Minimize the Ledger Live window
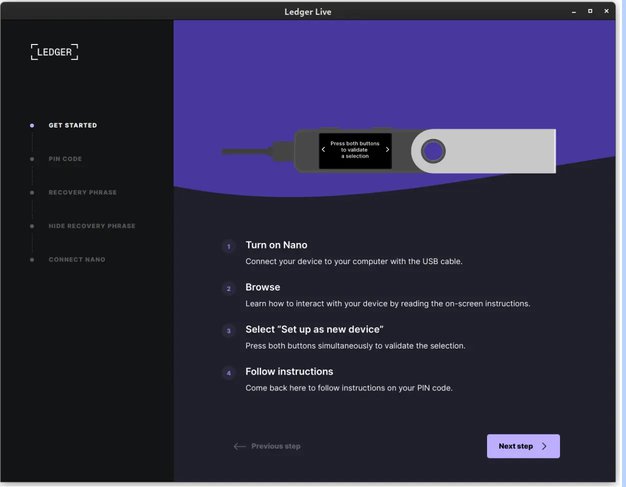The width and height of the screenshot is (626, 487). click(574, 12)
